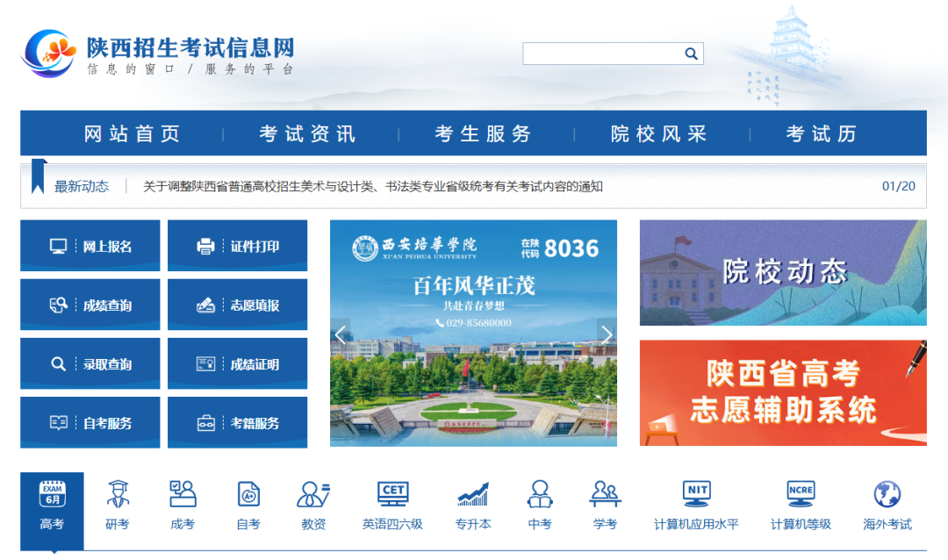948x560 pixels.
Task: Open the 考试历 exam calendar tab
Action: point(820,133)
